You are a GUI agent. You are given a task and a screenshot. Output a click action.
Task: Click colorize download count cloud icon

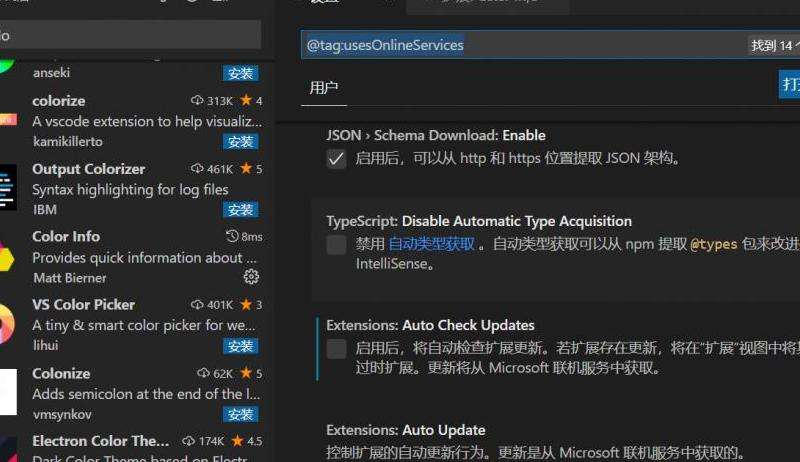[197, 100]
